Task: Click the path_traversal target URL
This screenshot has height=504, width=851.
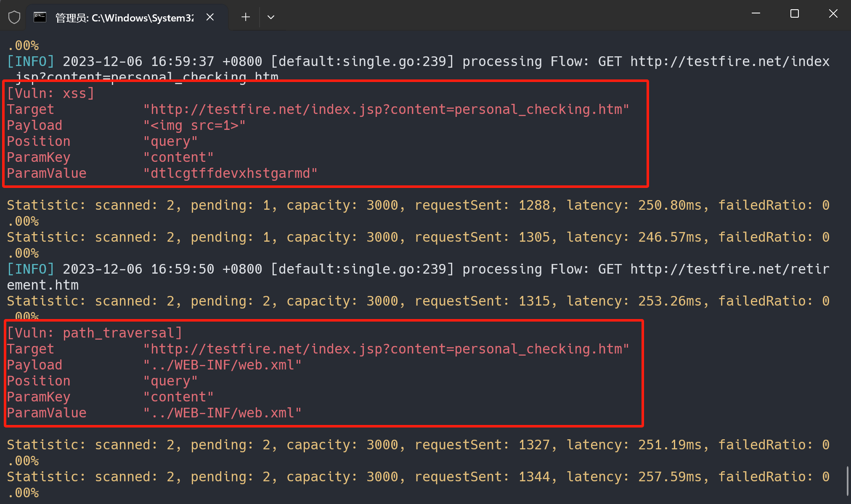Action: click(x=386, y=349)
